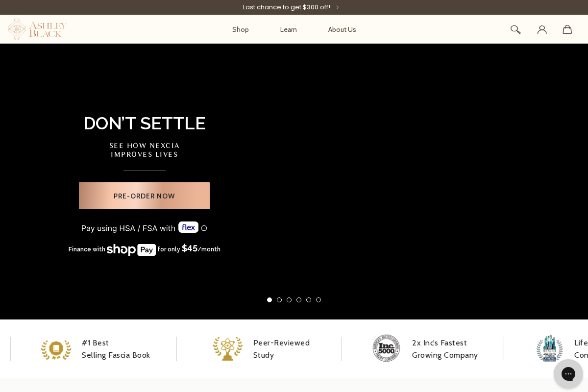Screen dimensions: 588x392
Task: Click the #1 Best Selling laurel icon
Action: coord(56,349)
